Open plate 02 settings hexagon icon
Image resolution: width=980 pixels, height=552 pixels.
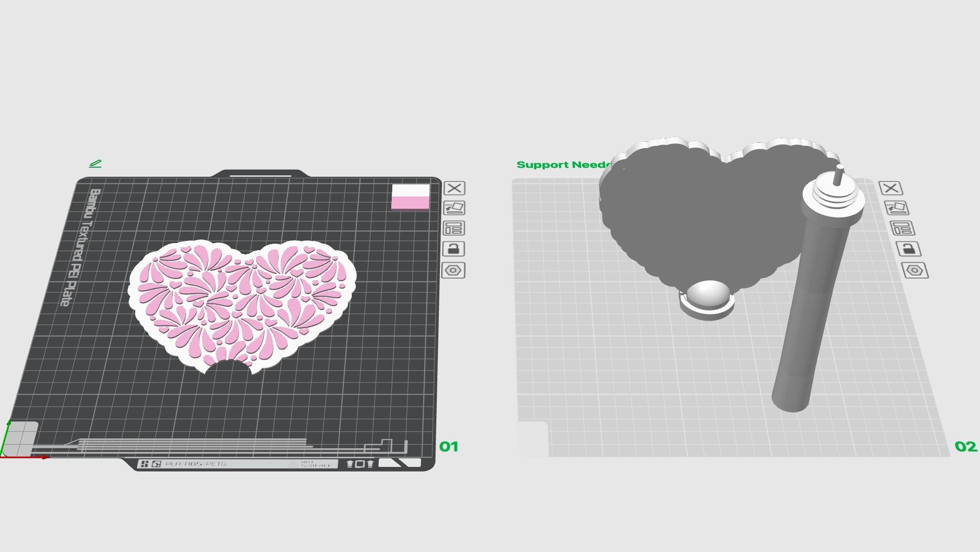click(x=915, y=270)
